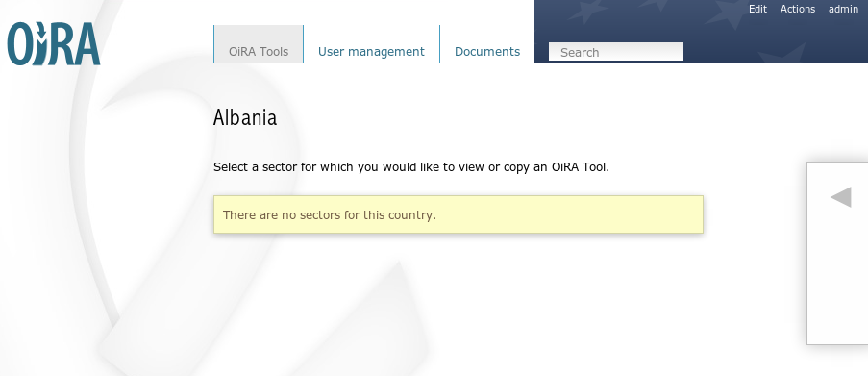
Task: Open the Actions menu
Action: 798,9
